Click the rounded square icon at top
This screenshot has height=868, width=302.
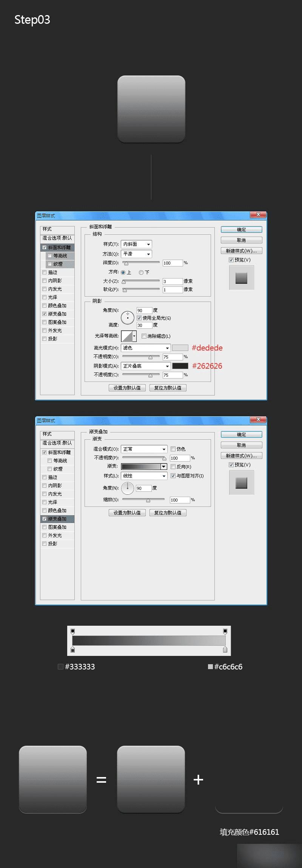[151, 109]
